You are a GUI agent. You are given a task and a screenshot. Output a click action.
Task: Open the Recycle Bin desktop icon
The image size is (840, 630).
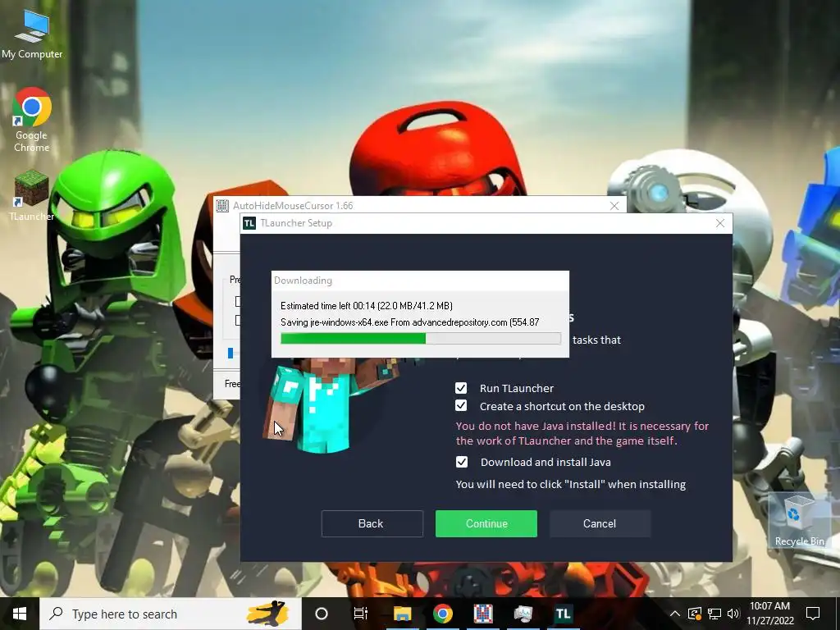pyautogui.click(x=799, y=520)
